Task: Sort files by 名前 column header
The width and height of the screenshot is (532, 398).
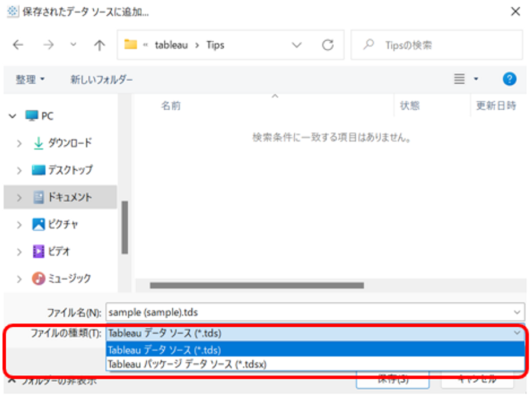Action: click(171, 106)
